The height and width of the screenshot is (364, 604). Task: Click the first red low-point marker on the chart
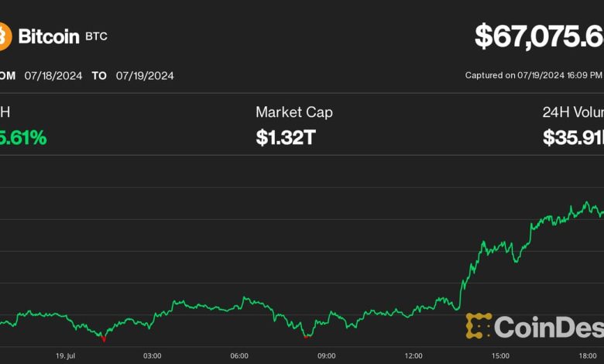coord(103,338)
